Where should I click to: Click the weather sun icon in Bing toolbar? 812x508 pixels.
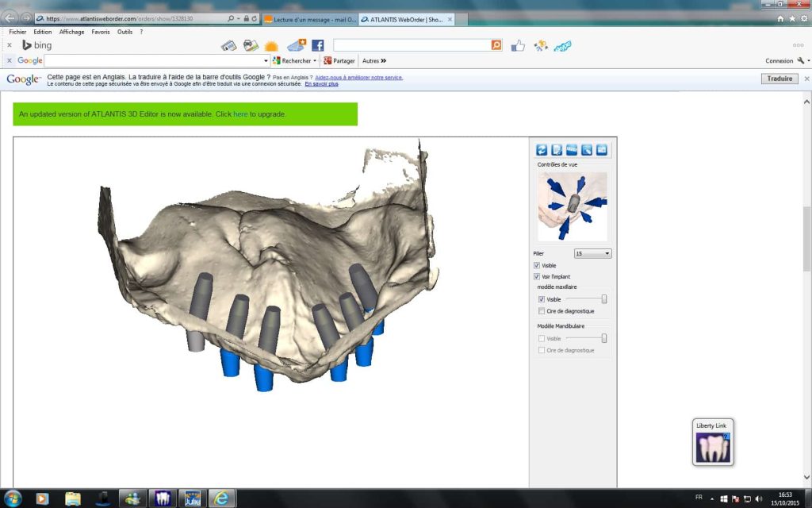[272, 45]
